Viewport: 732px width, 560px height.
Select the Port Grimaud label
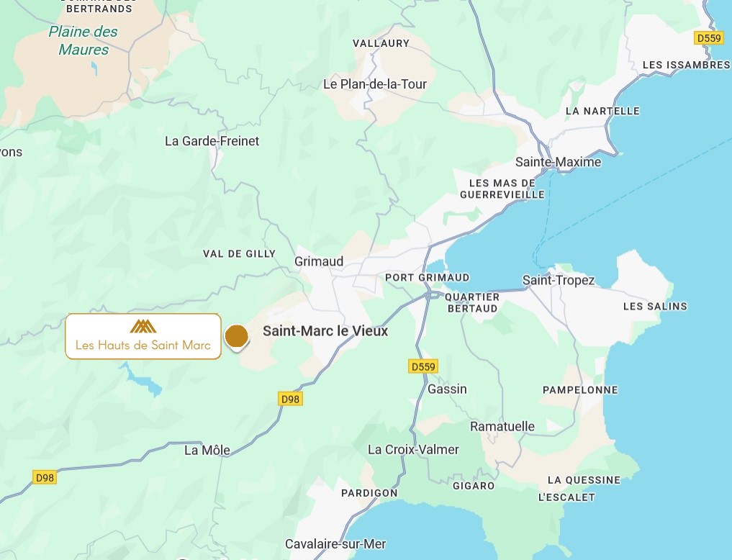click(427, 278)
